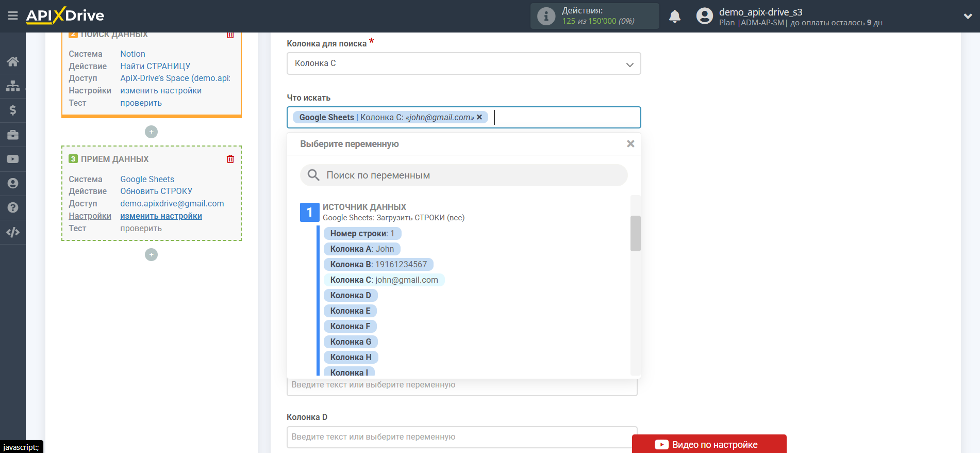Open the notifications bell
The image size is (980, 453).
click(675, 16)
